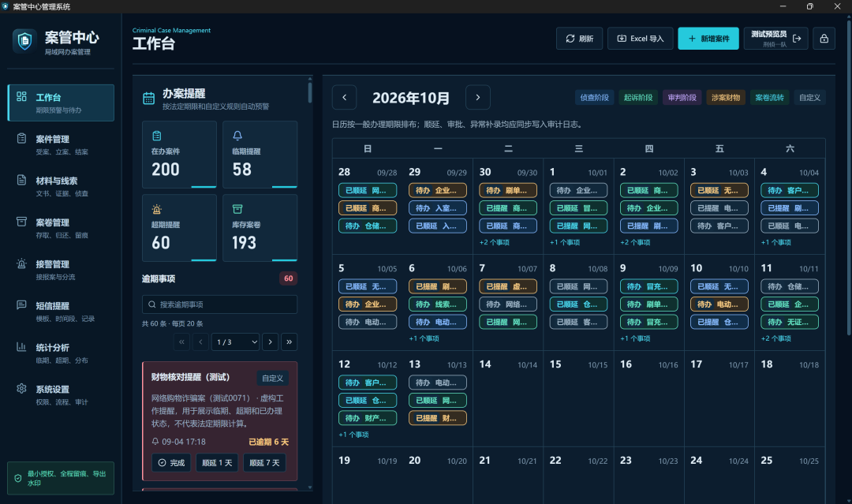Select the 案卷管理 archive sidebar item
Viewport: 852px width, 504px height.
click(60, 228)
